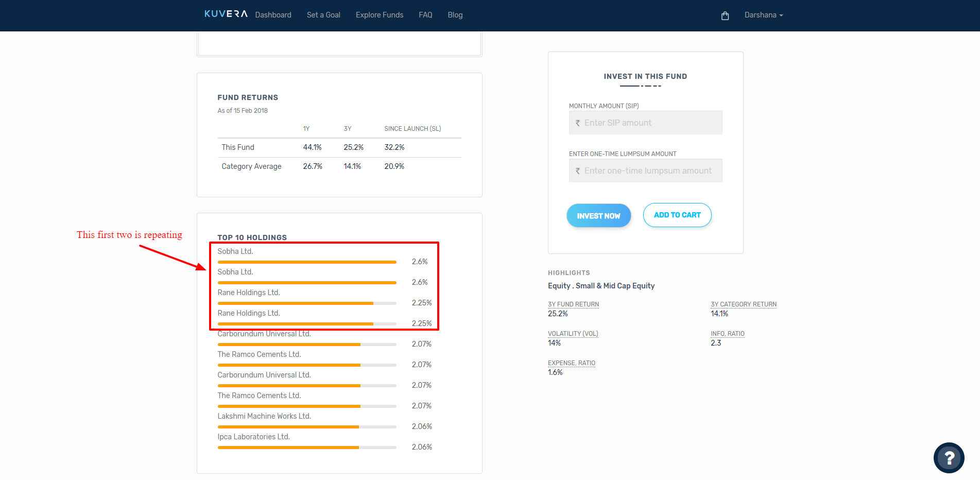Focus the Enter SIP amount field
This screenshot has width=980, height=480.
click(x=645, y=123)
